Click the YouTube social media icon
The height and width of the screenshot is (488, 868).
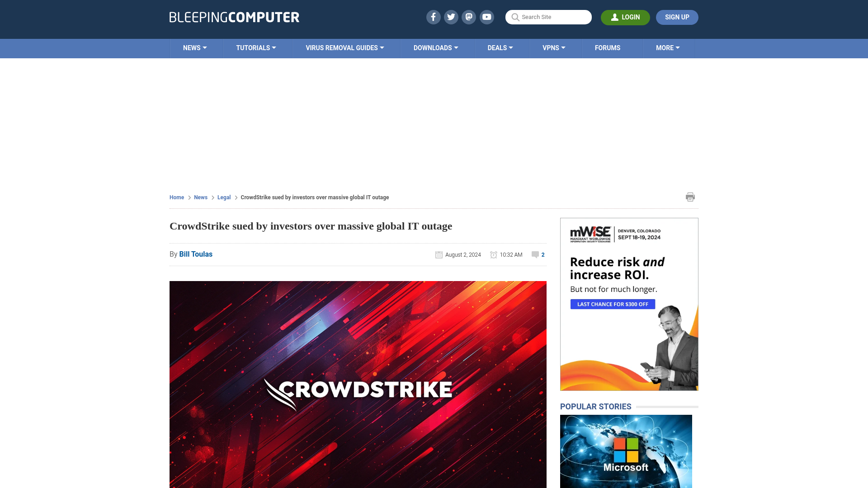[487, 17]
